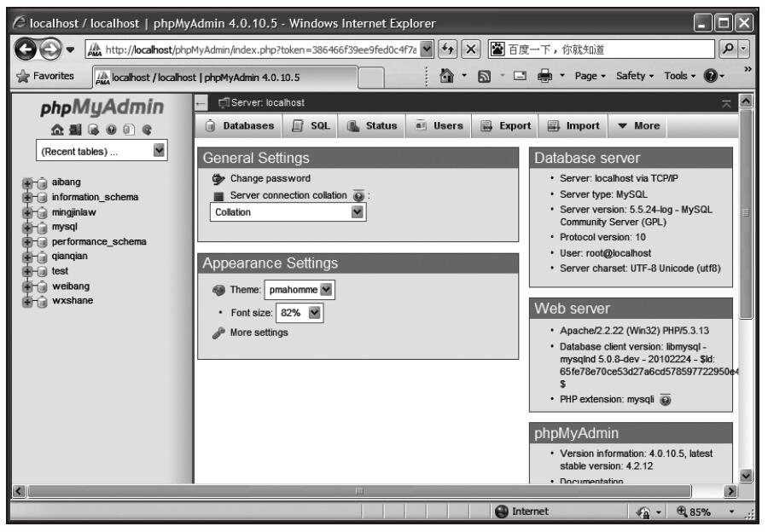The image size is (768, 532).
Task: Click the Home icon in phpMyAdmin sidebar
Action: tap(57, 130)
